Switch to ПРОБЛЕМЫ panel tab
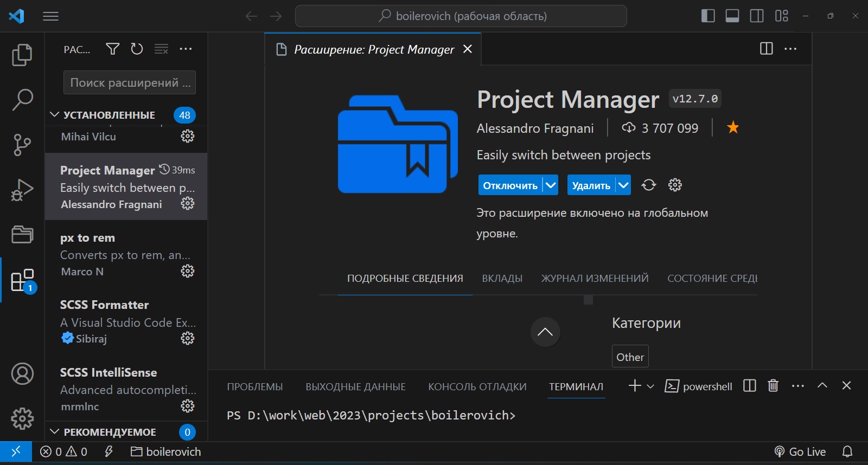Viewport: 868px width, 465px height. 255,387
